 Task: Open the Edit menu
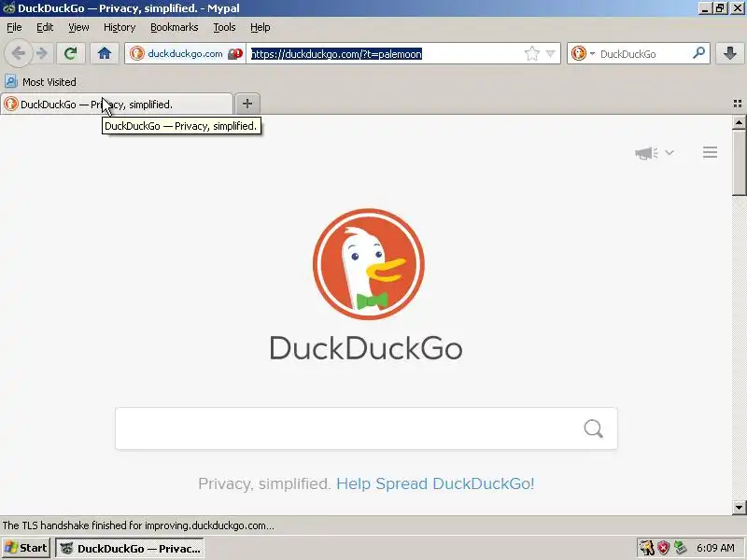[x=45, y=27]
